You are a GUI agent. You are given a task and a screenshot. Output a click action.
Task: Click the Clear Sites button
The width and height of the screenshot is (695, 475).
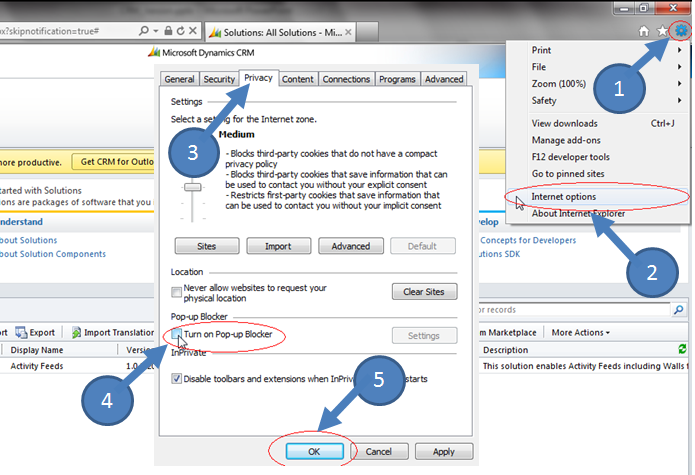point(424,292)
